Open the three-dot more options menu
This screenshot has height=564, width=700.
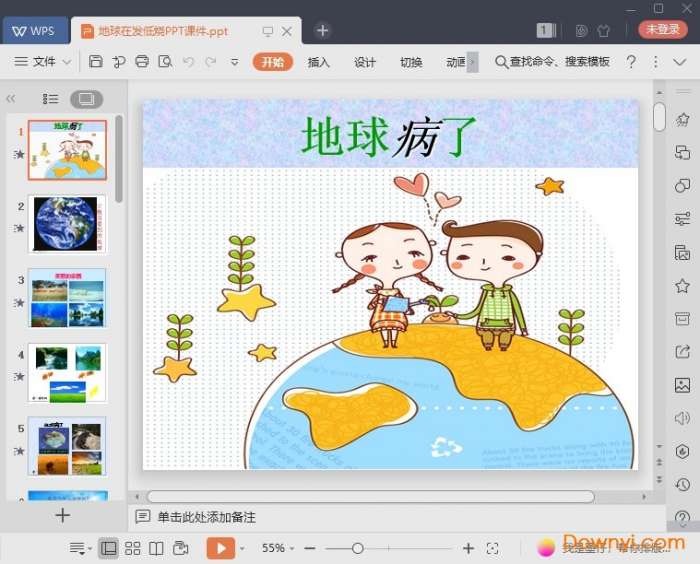click(x=655, y=62)
